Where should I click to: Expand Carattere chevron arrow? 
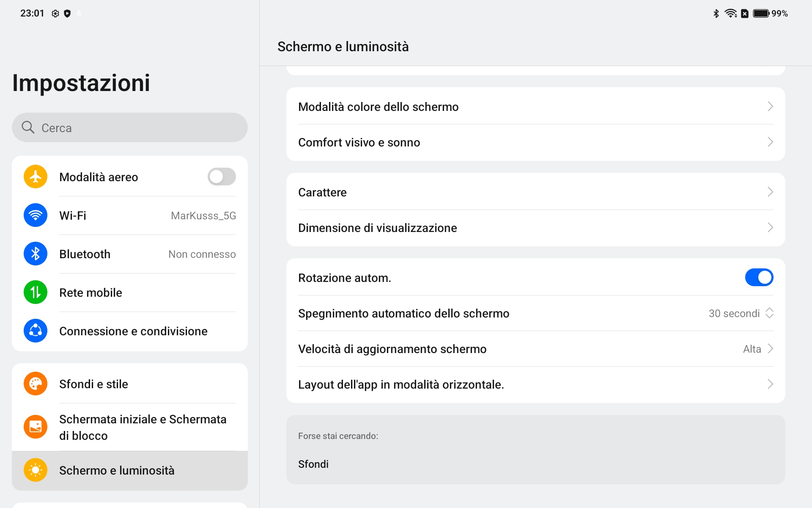(x=770, y=192)
